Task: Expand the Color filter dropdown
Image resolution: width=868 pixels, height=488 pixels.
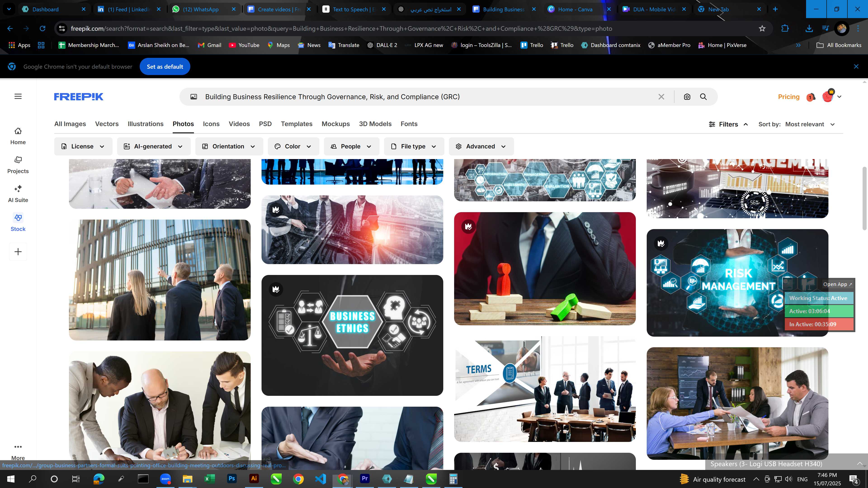Action: [x=293, y=146]
